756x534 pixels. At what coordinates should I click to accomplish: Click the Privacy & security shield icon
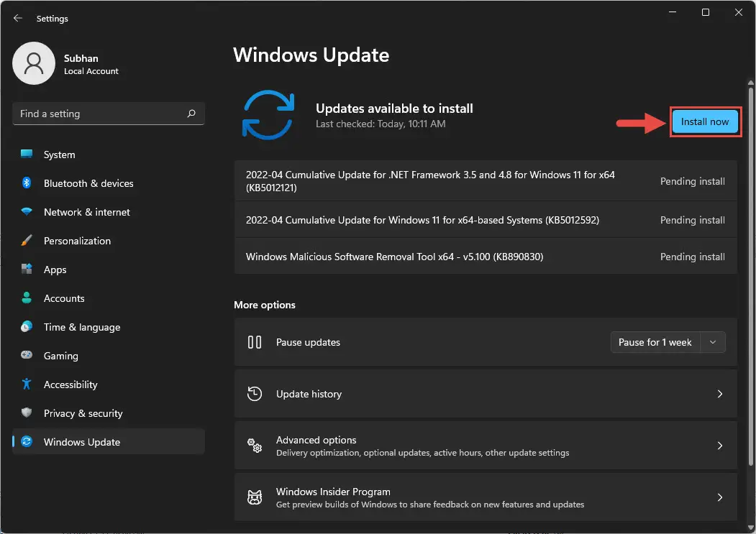pos(27,413)
